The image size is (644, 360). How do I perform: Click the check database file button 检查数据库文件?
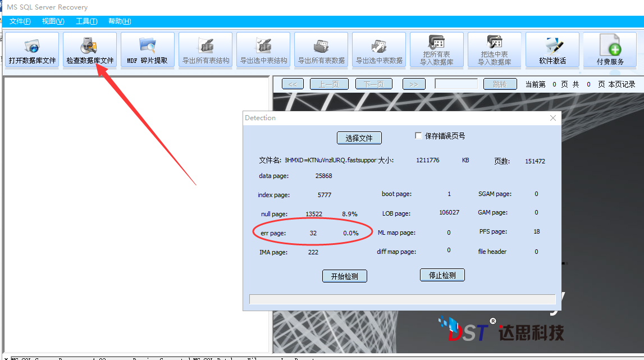tap(90, 50)
